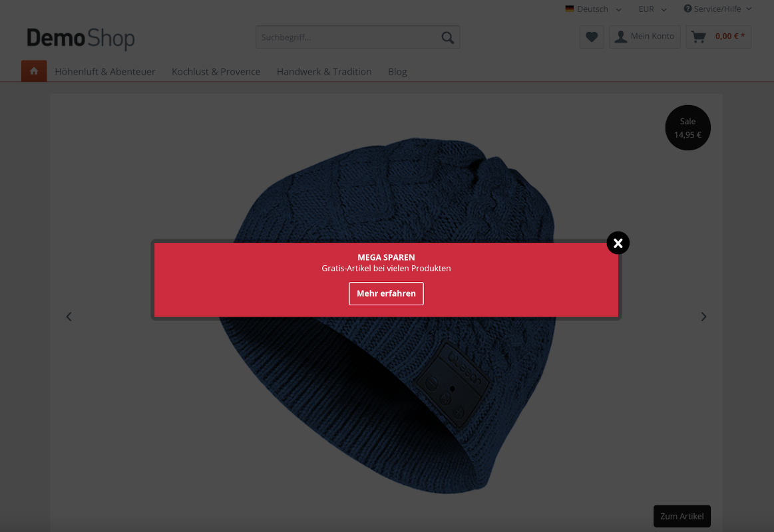Open the Deutsch language dropdown

594,9
